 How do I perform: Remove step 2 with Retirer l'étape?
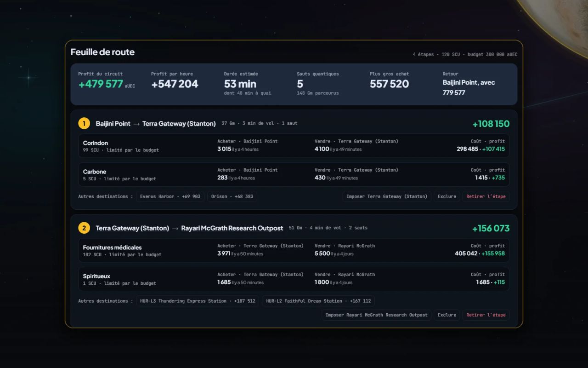click(x=486, y=315)
